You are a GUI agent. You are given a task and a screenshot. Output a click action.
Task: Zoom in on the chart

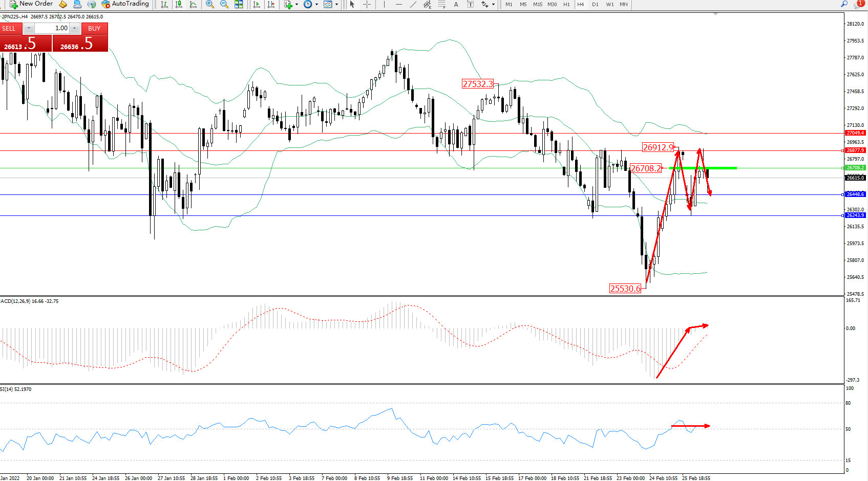210,4
